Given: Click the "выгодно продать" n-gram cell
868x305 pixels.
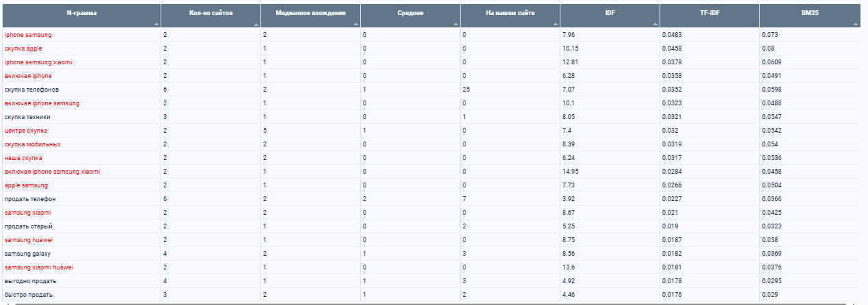Looking at the screenshot, I should pyautogui.click(x=30, y=281).
